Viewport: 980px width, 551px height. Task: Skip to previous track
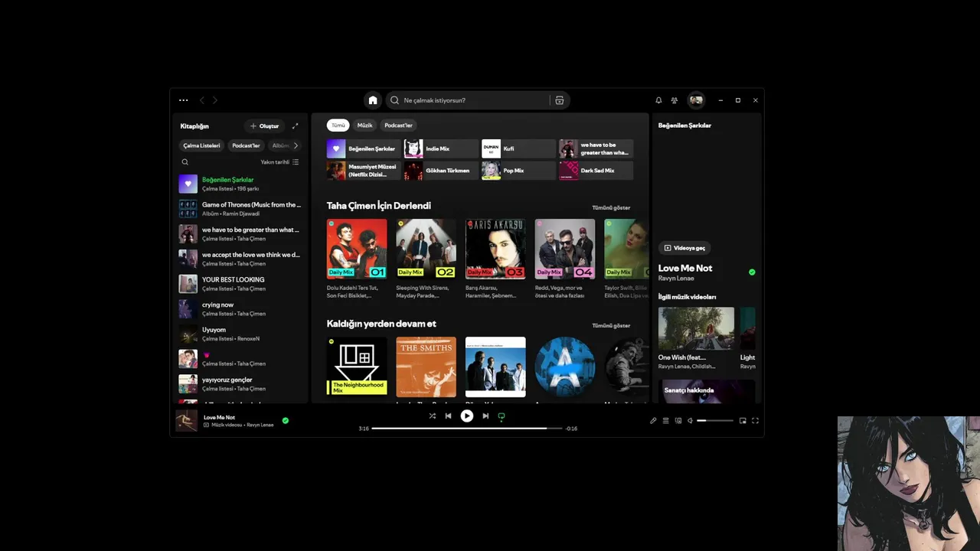pos(449,416)
